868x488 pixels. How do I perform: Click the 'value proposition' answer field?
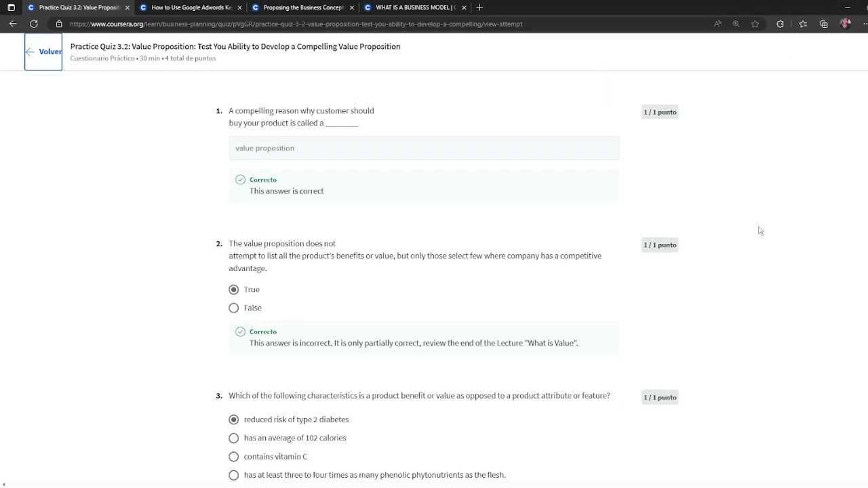click(424, 148)
